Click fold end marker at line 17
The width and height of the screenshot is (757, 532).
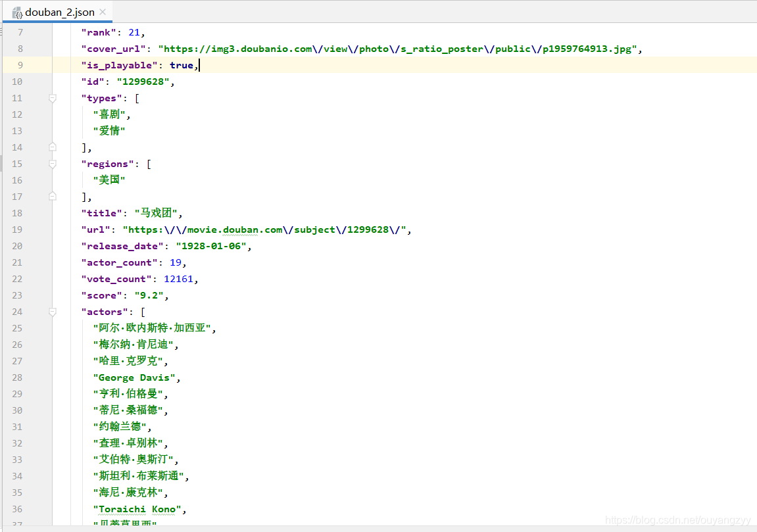pos(53,196)
